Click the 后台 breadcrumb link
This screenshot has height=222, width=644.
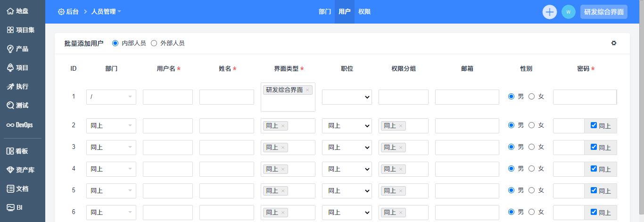point(68,12)
